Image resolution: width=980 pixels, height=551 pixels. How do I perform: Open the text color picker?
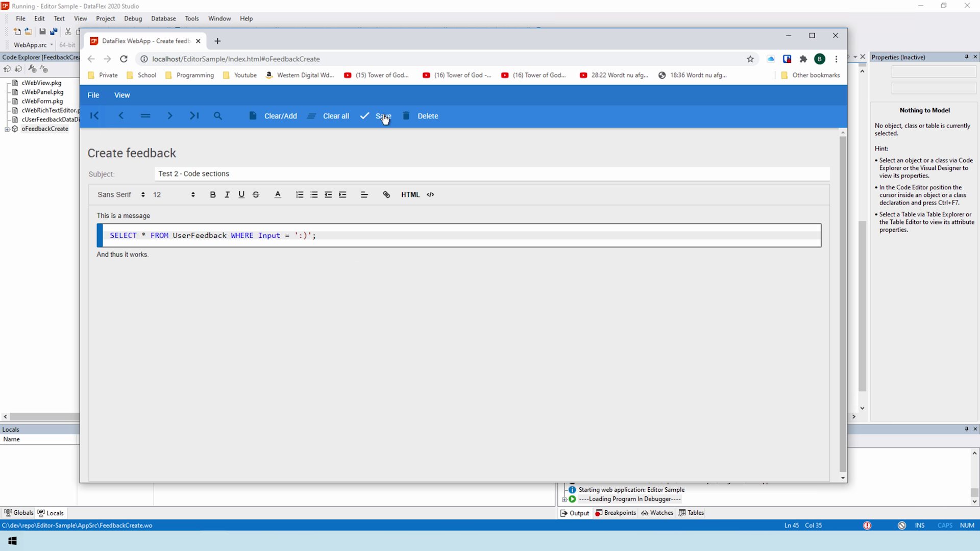tap(278, 194)
